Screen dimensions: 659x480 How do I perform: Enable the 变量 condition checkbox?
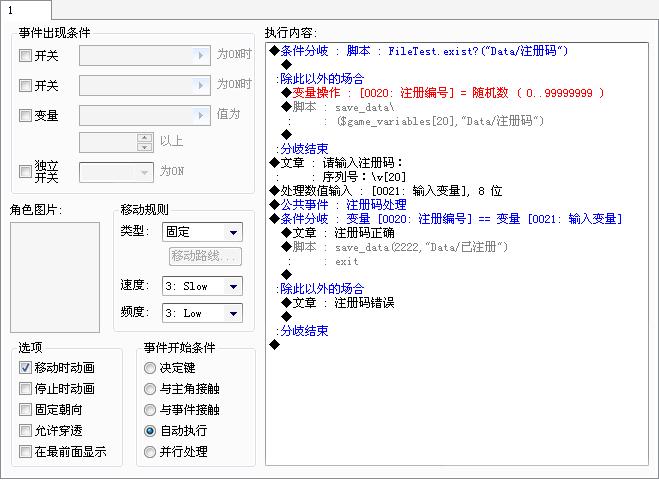point(25,116)
